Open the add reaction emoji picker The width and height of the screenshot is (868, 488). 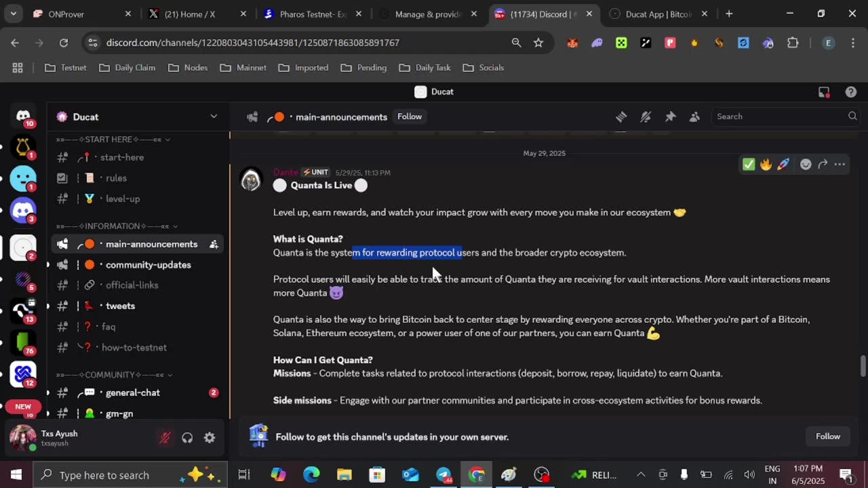tap(806, 164)
